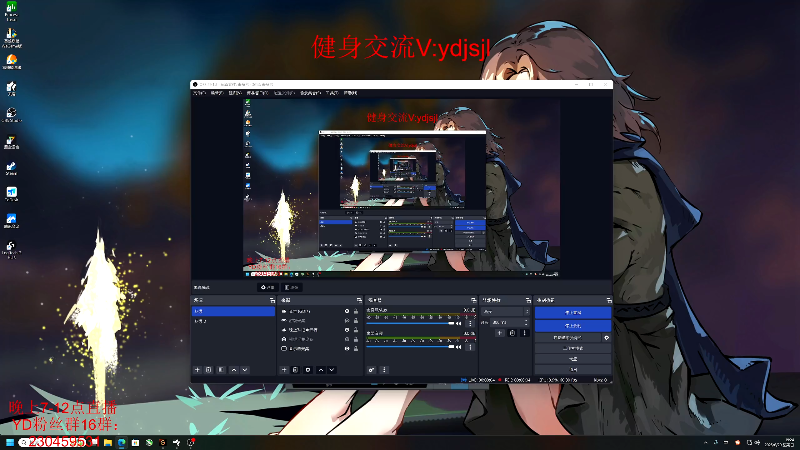The height and width of the screenshot is (450, 800).
Task: Add a new scene in OBS Scenes dock
Action: tap(197, 369)
